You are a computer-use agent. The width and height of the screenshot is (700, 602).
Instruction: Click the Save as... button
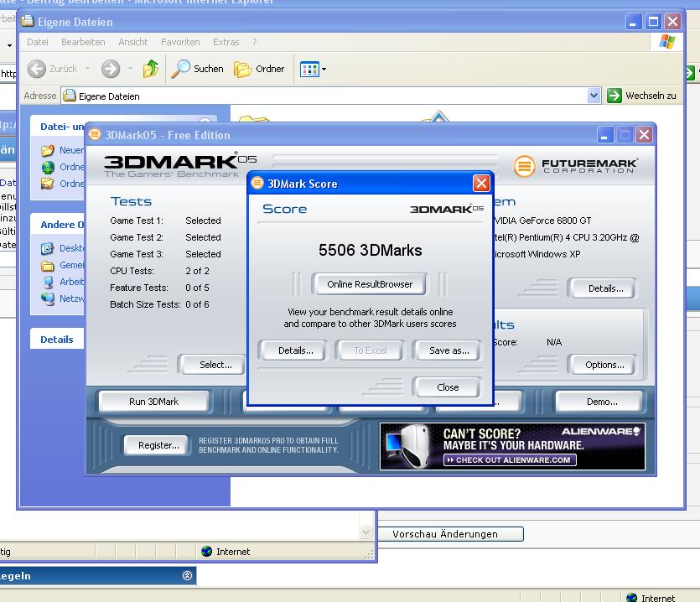[x=449, y=350]
